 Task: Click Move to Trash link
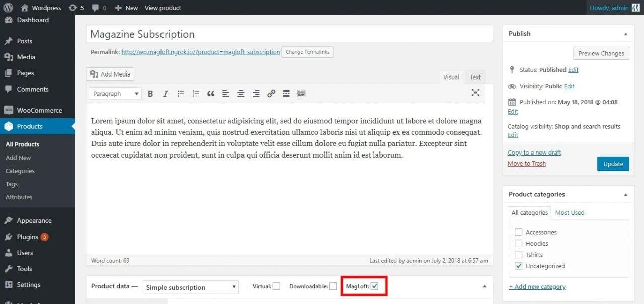(x=526, y=163)
